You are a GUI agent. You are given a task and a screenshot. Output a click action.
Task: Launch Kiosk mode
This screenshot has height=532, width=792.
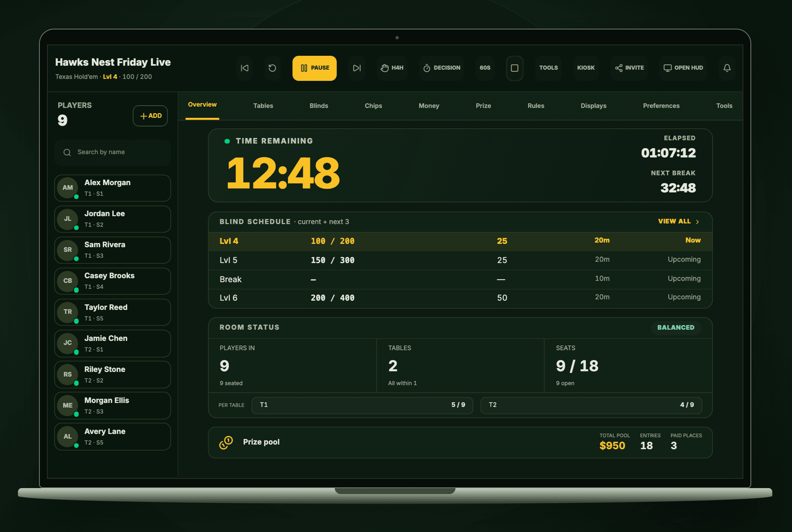tap(586, 68)
